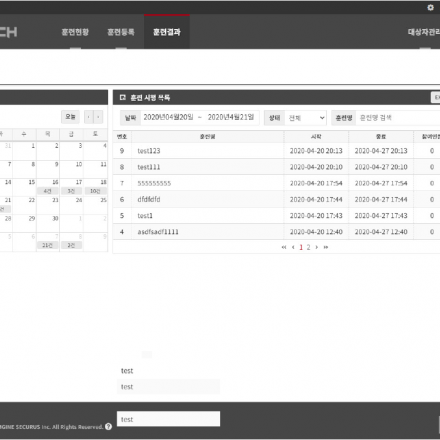Open the start date 2020년04월20일 picker
The image size is (440, 440).
168,117
